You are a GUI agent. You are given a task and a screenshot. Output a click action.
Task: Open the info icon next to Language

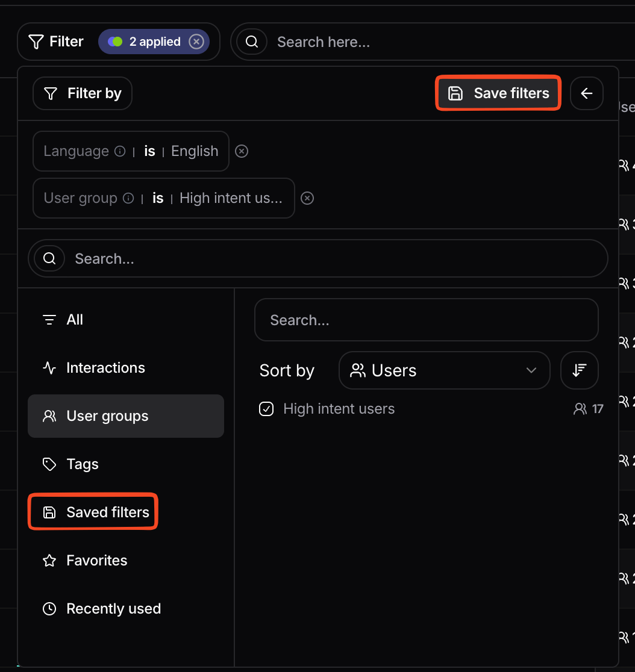click(120, 151)
